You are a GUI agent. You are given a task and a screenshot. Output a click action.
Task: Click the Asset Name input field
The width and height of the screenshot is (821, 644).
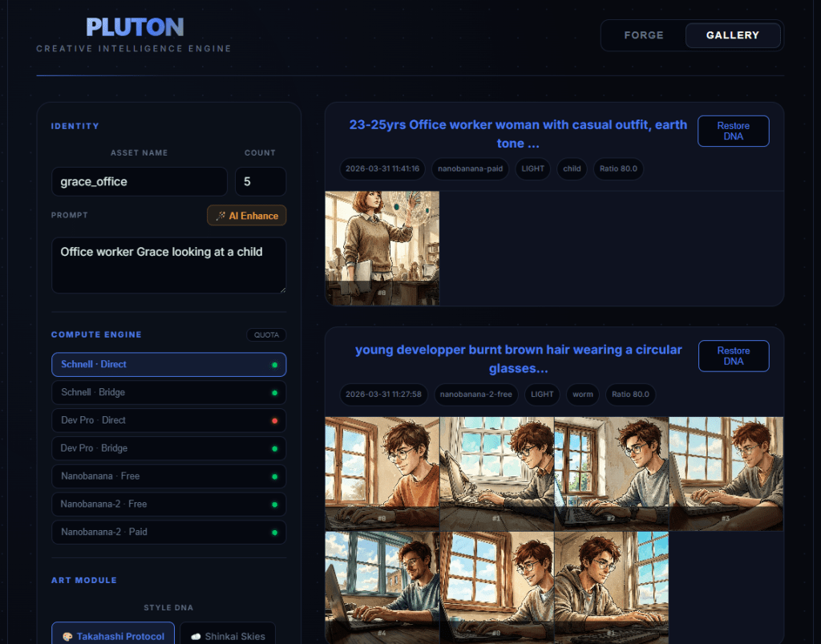click(x=139, y=182)
